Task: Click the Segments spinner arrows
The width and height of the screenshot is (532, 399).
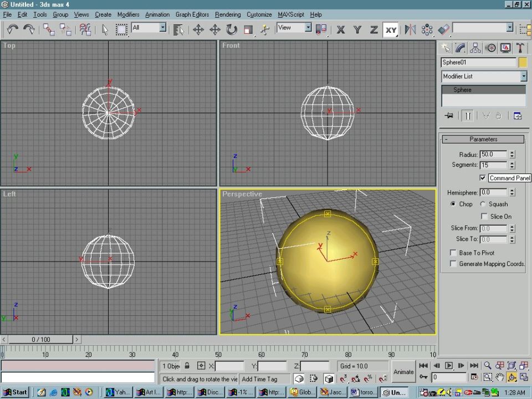Action: pyautogui.click(x=512, y=165)
